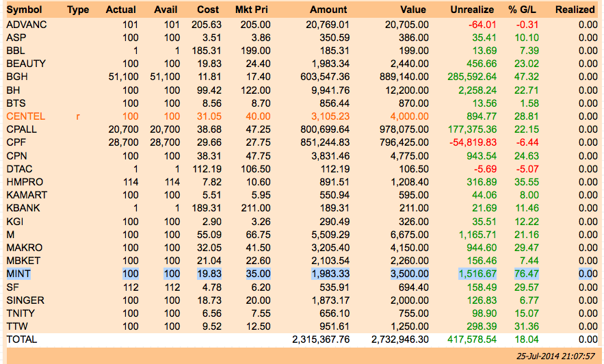Viewport: 604px width, 364px height.
Task: Click the KBANK symbol
Action: pyautogui.click(x=23, y=209)
